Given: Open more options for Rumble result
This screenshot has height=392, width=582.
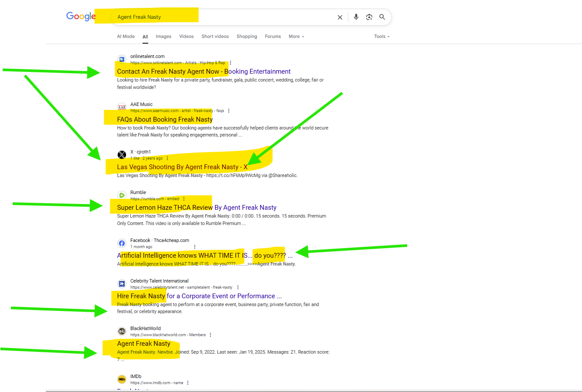Looking at the screenshot, I should tap(184, 199).
